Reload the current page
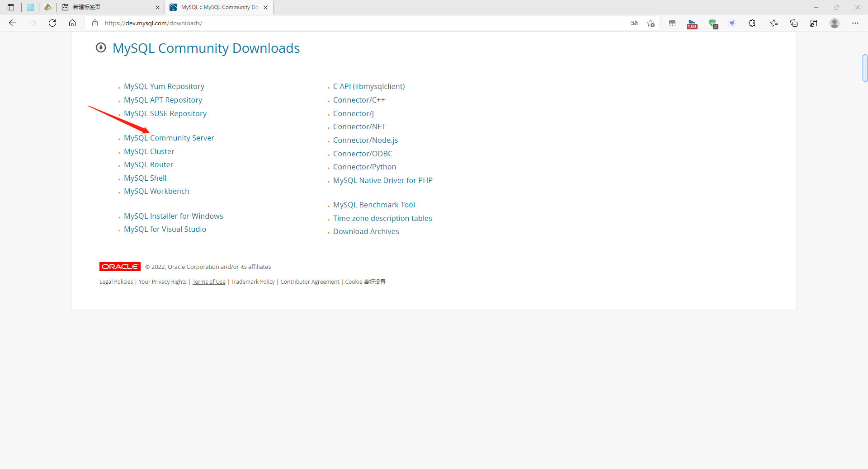868x469 pixels. click(52, 23)
